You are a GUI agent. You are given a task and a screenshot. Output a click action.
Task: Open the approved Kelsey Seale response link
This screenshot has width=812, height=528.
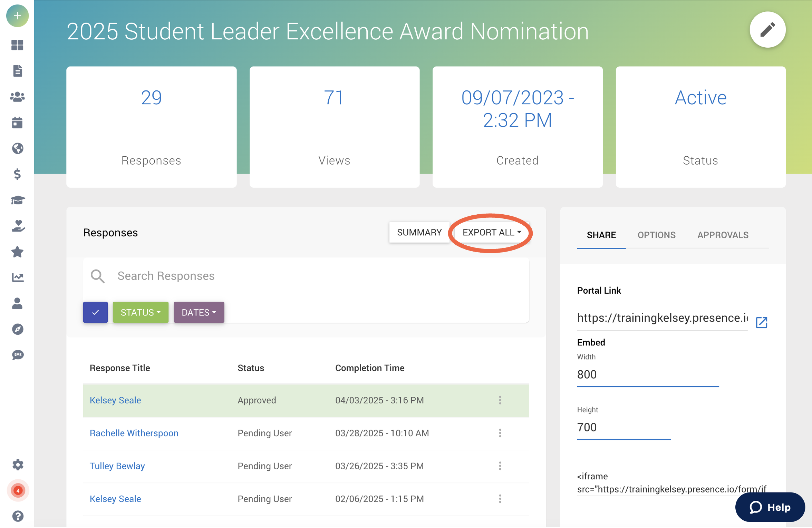pos(115,401)
